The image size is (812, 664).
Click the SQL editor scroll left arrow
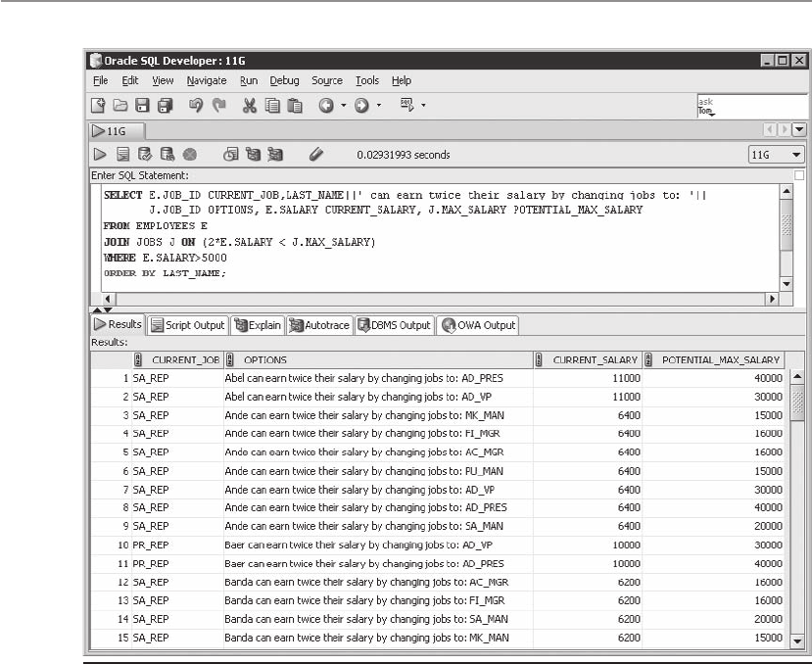click(108, 299)
